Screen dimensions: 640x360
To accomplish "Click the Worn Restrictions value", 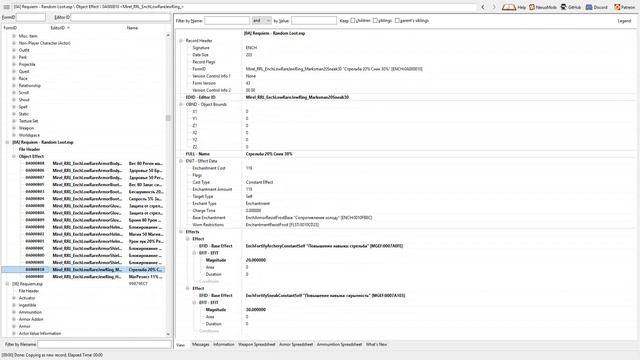I will 282,225.
